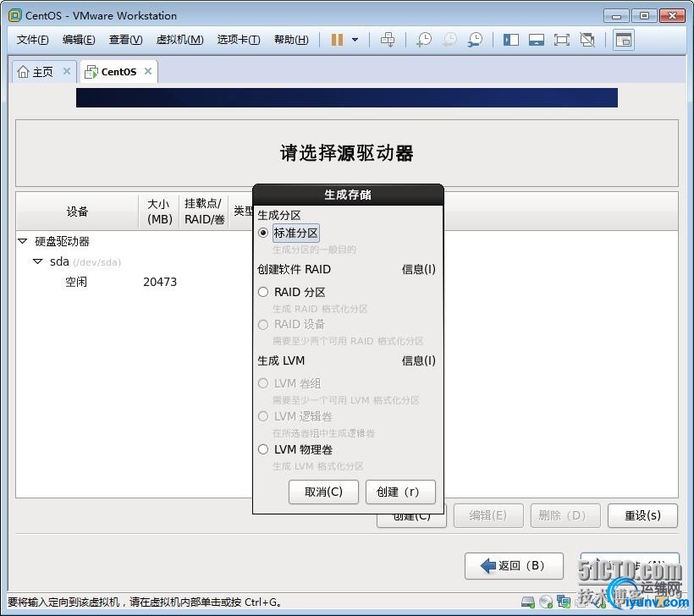
Task: Click the 设备 column header
Action: (78, 212)
